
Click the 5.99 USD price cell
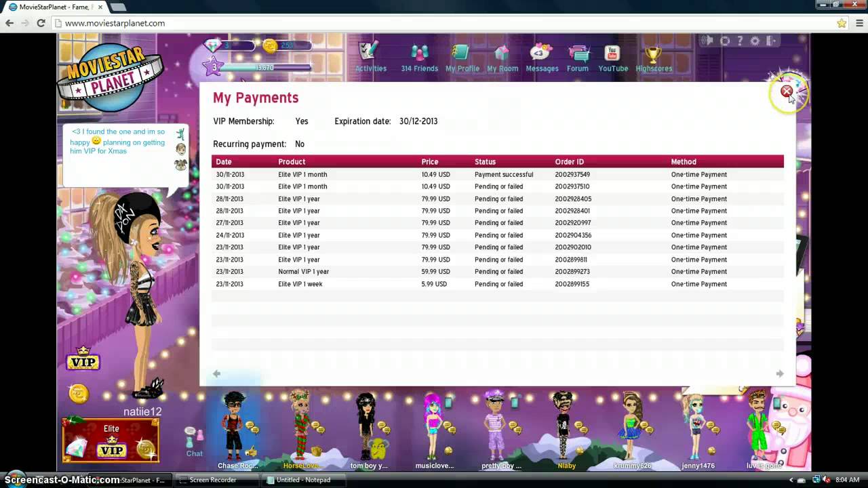pos(434,284)
